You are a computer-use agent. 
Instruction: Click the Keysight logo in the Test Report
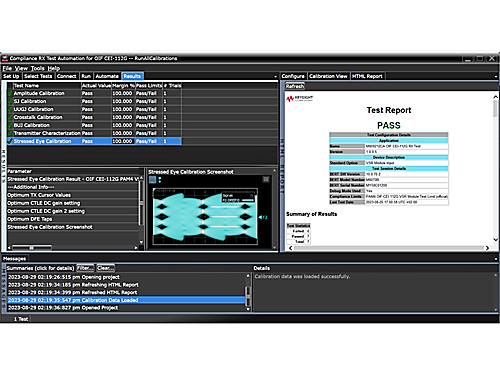point(299,98)
